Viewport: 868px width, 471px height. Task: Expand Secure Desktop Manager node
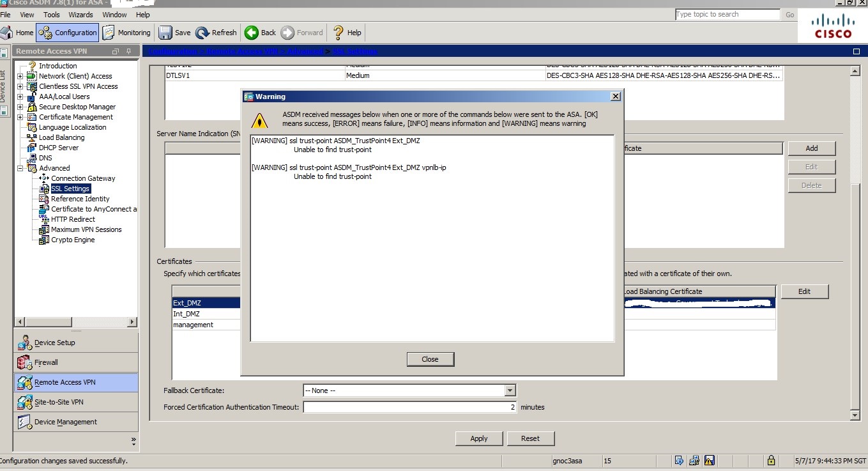click(20, 107)
